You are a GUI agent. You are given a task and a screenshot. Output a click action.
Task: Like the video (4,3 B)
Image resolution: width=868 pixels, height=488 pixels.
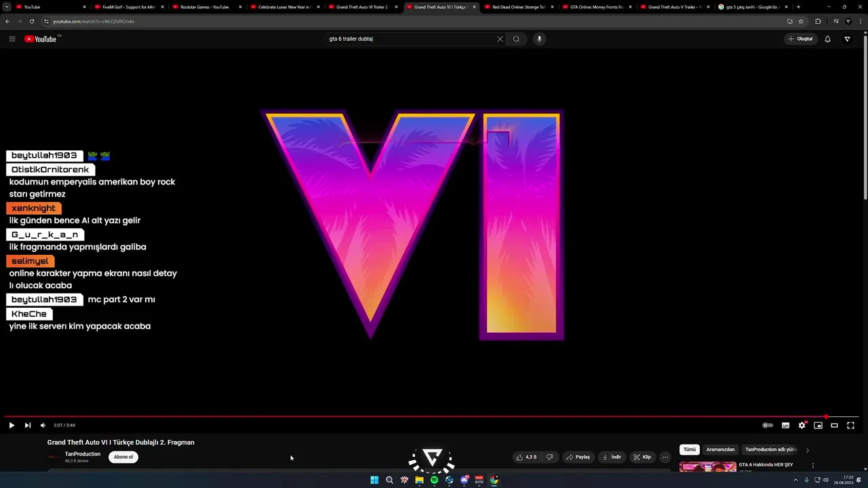[527, 457]
